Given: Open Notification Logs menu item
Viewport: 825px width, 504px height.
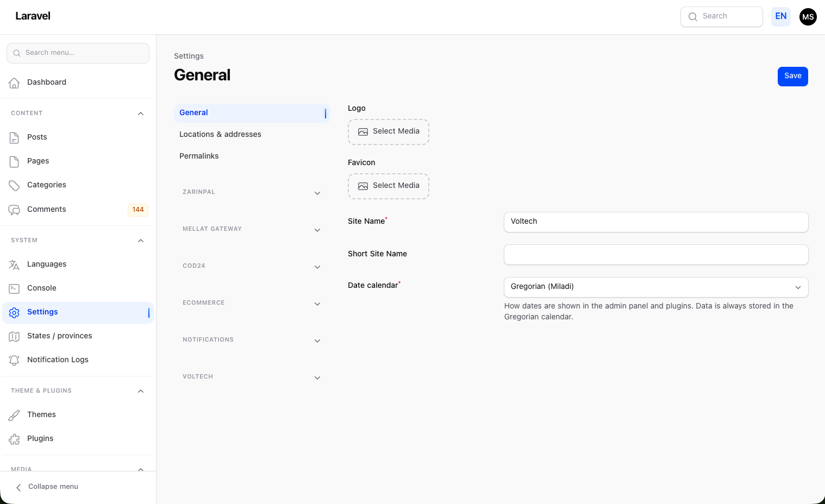Looking at the screenshot, I should point(78,360).
